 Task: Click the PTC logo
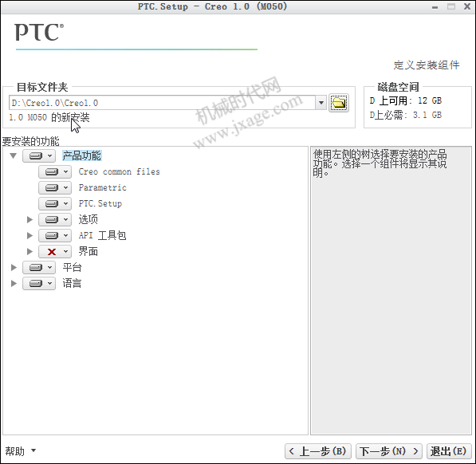(39, 32)
